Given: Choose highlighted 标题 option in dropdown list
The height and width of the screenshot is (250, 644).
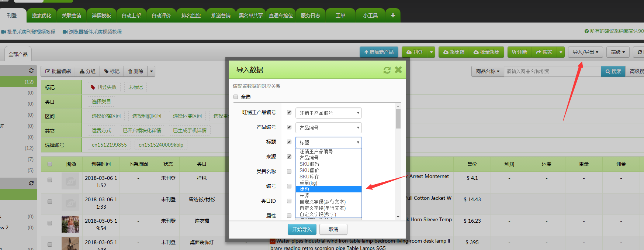Looking at the screenshot, I should click(x=329, y=189).
